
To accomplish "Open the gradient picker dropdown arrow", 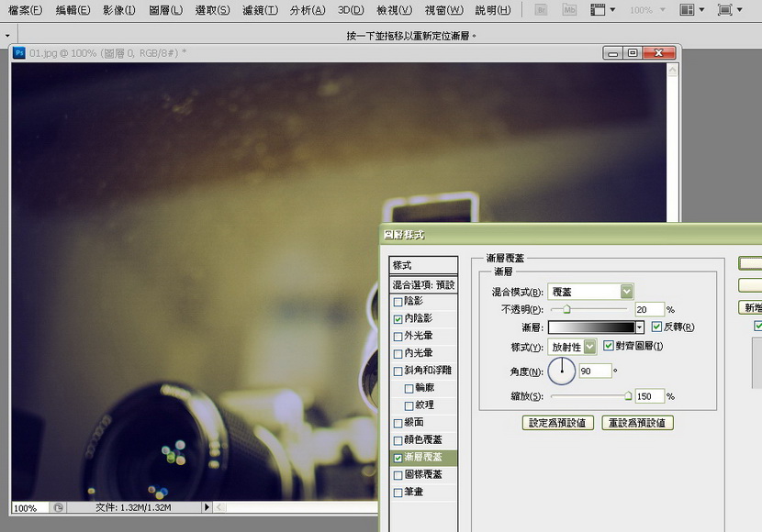I will 639,327.
